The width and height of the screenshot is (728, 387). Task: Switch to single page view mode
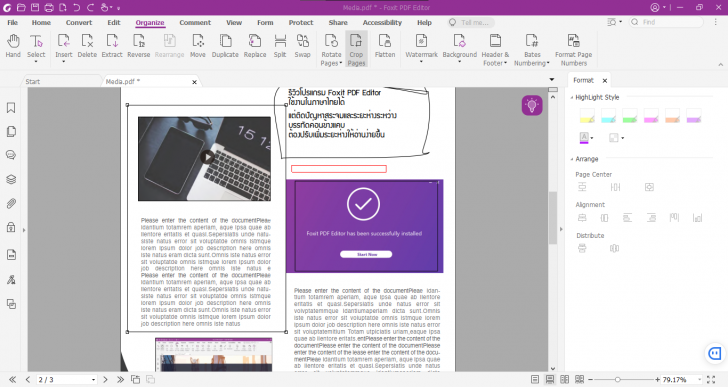point(535,380)
